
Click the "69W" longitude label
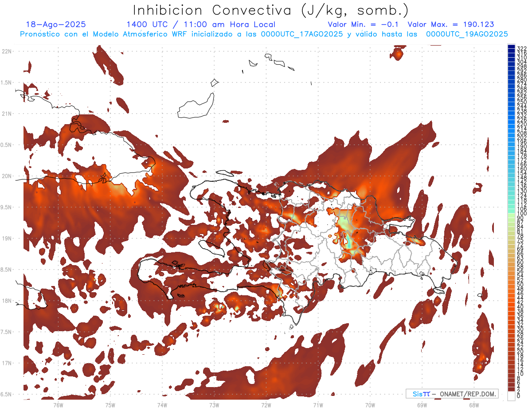tap(422, 405)
